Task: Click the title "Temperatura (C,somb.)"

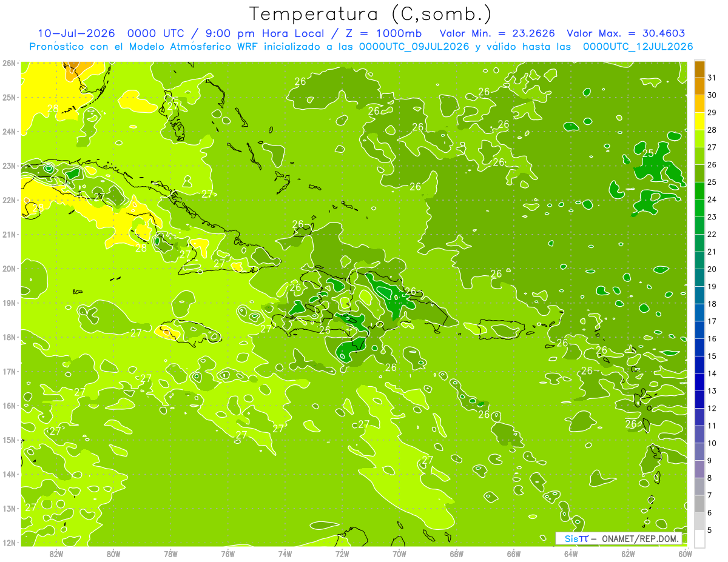Action: pos(371,15)
